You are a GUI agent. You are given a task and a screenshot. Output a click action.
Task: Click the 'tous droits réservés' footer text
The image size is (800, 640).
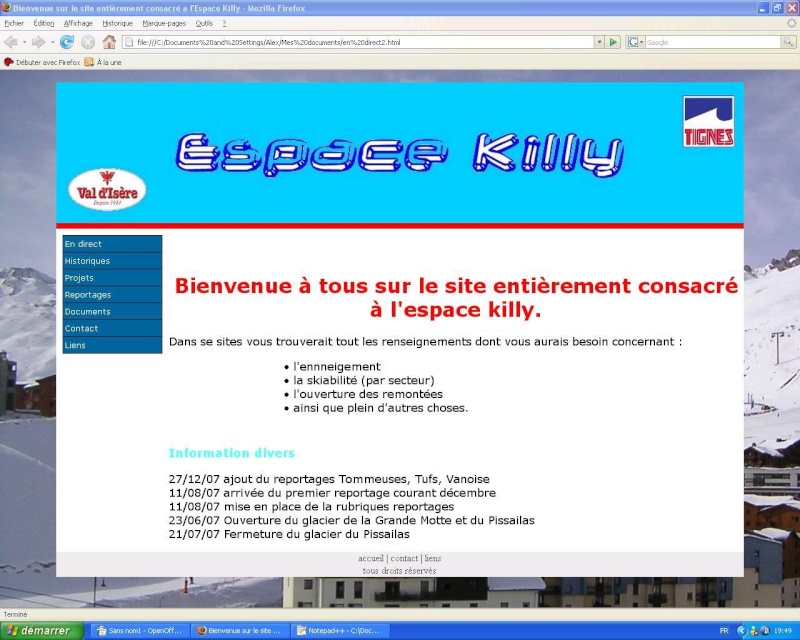click(x=399, y=571)
